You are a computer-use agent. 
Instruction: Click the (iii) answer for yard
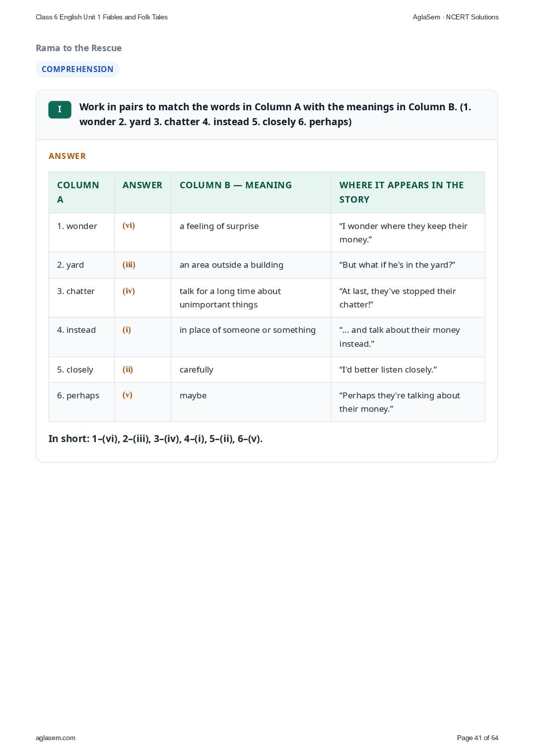(129, 265)
